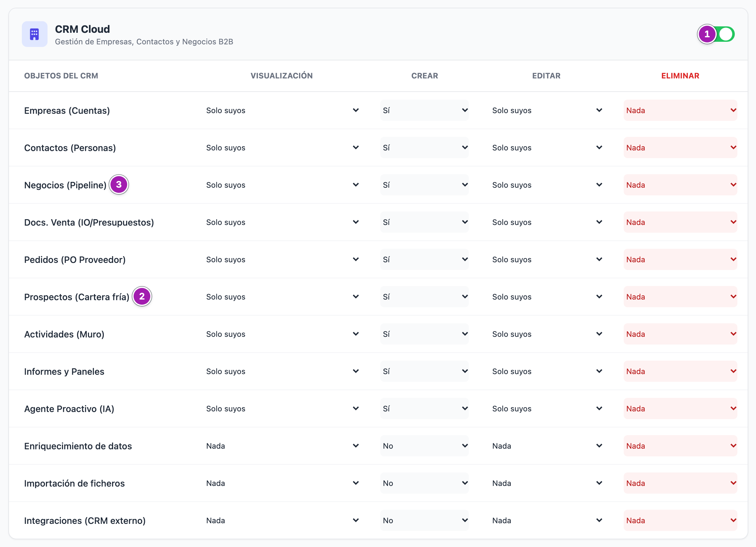
Task: Change Crear setting for Informes y Paneles
Action: (424, 372)
